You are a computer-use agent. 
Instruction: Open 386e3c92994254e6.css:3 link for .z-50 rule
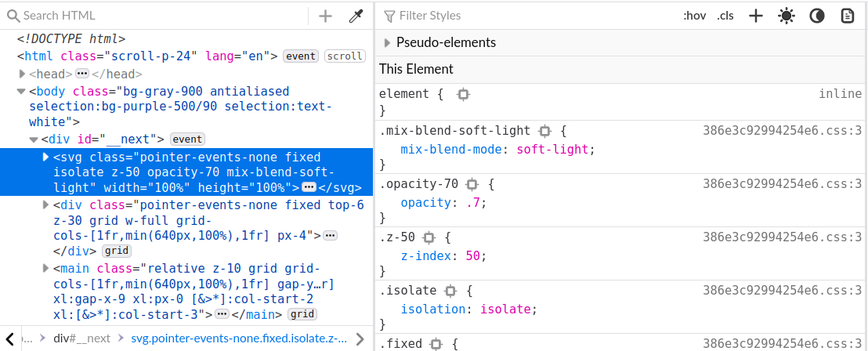[782, 237]
